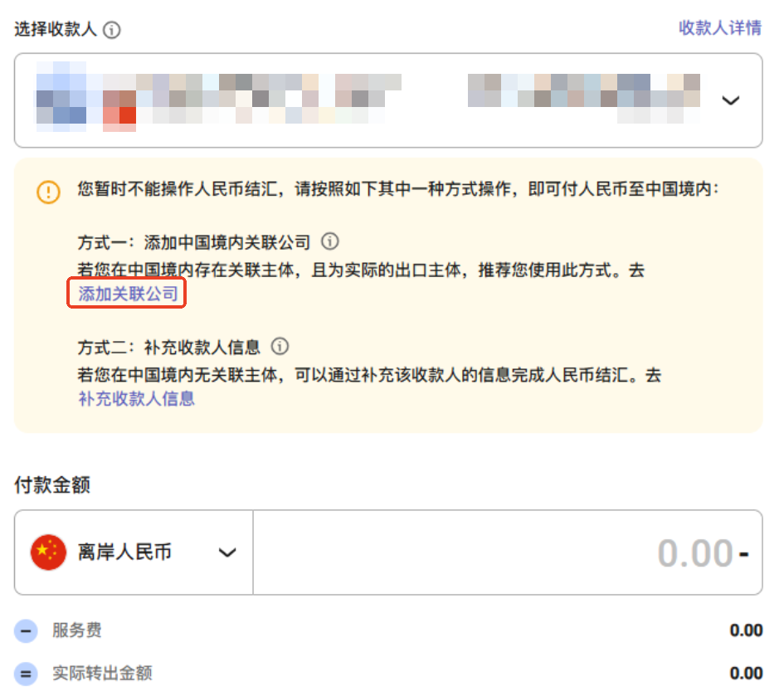The image size is (784, 691).
Task: Open the info icon beside 添加中国境内关联公司
Action: pyautogui.click(x=331, y=241)
